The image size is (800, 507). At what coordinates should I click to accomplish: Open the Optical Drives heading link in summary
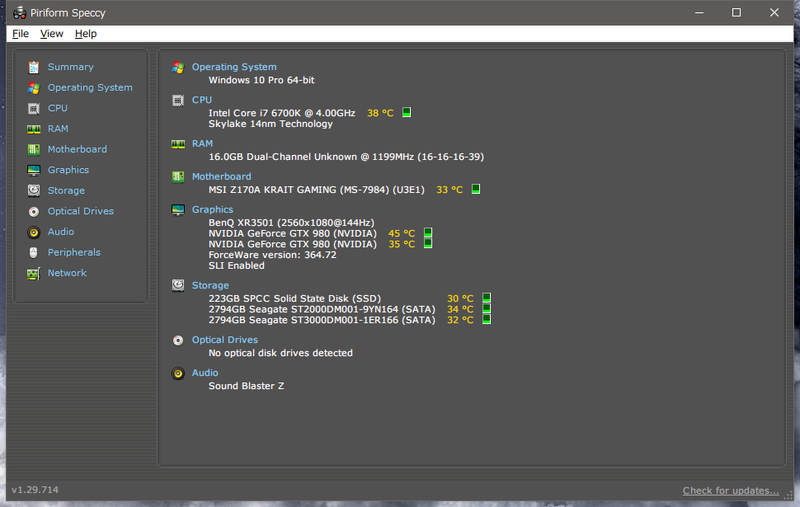point(224,340)
